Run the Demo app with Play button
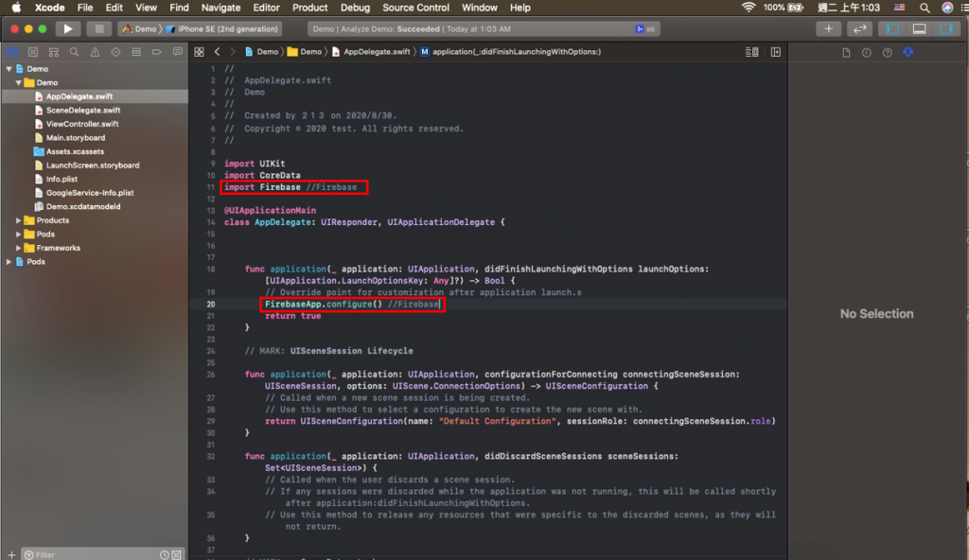This screenshot has height=560, width=969. pos(67,28)
